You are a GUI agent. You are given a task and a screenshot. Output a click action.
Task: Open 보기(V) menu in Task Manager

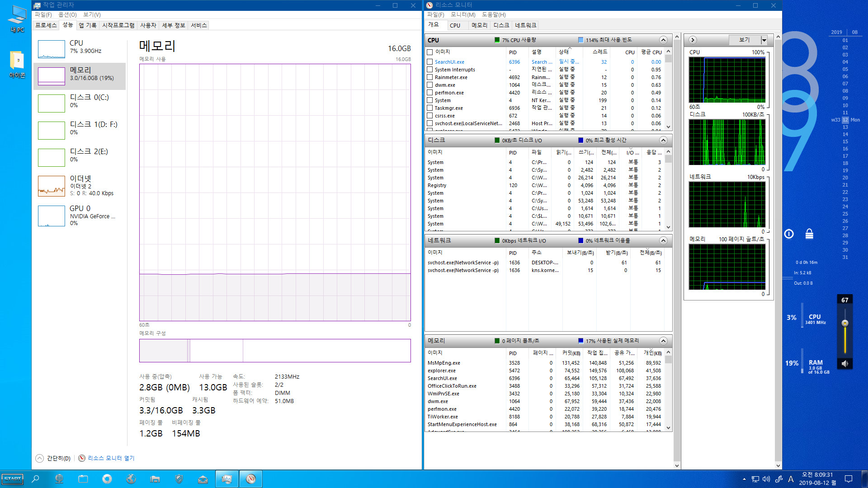tap(92, 15)
